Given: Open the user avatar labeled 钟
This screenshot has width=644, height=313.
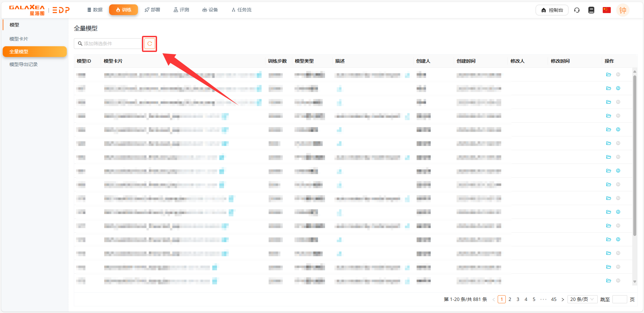Looking at the screenshot, I should (623, 10).
